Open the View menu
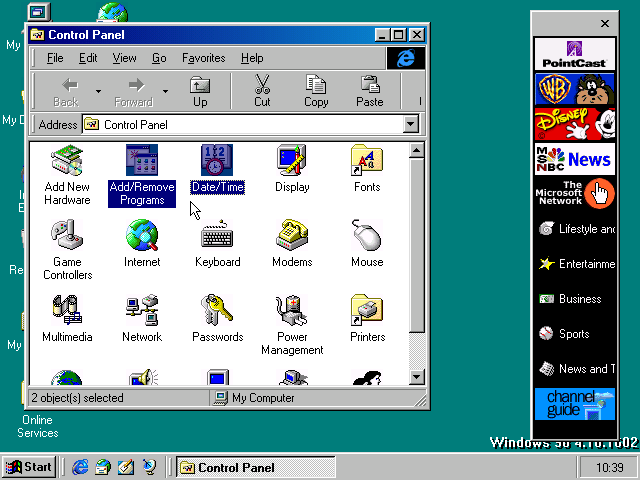Viewport: 640px width, 480px height. pyautogui.click(x=124, y=58)
